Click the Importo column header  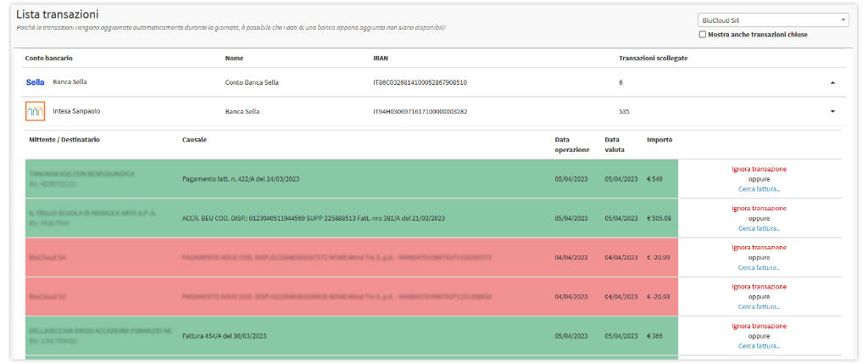(659, 140)
